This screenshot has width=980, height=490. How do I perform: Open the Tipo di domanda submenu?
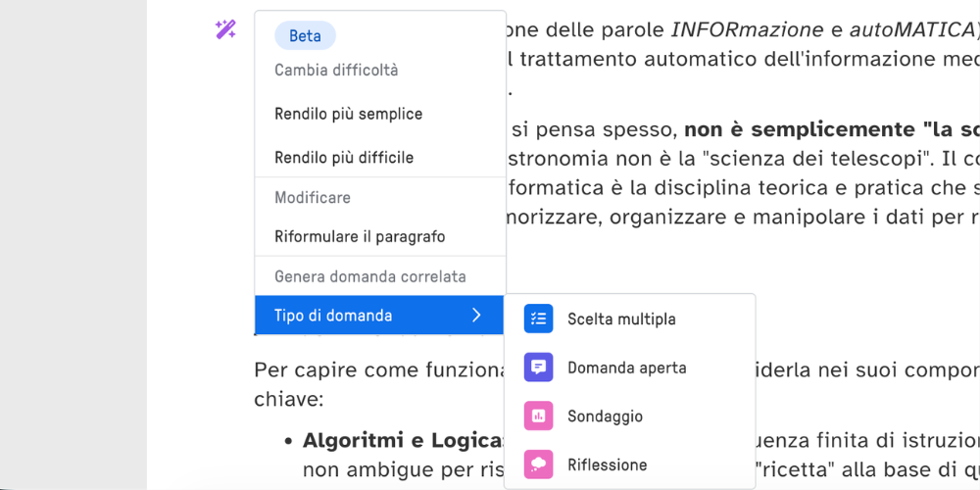click(379, 315)
